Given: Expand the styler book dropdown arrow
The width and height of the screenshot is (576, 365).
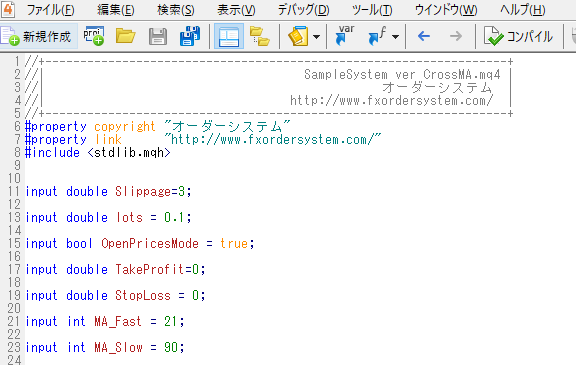Looking at the screenshot, I should click(x=316, y=36).
